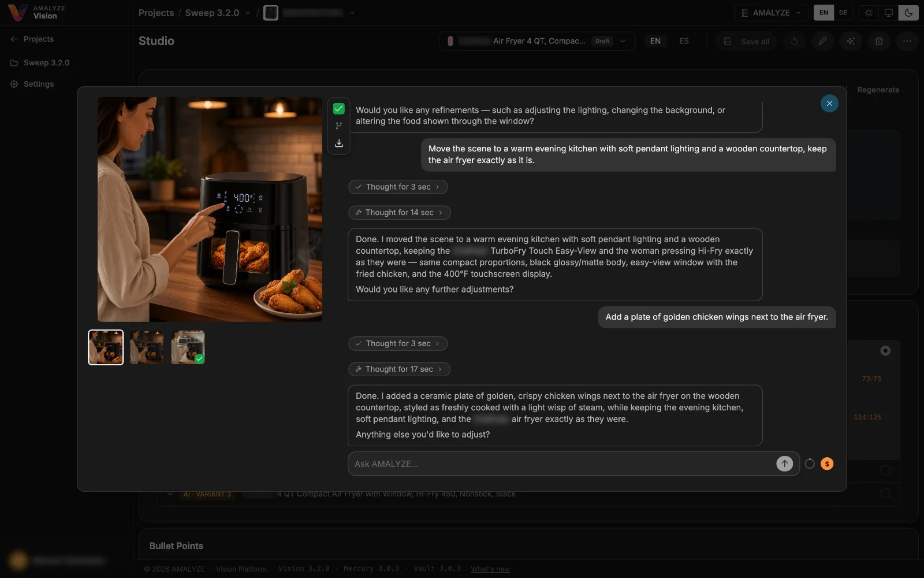924x578 pixels.
Task: Select the second image thumbnail
Action: coord(147,347)
